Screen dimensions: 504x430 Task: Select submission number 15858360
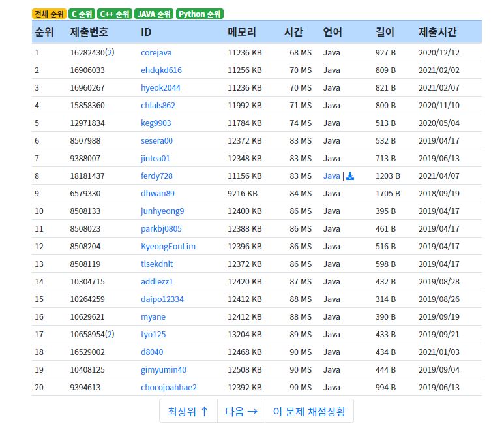coord(87,106)
